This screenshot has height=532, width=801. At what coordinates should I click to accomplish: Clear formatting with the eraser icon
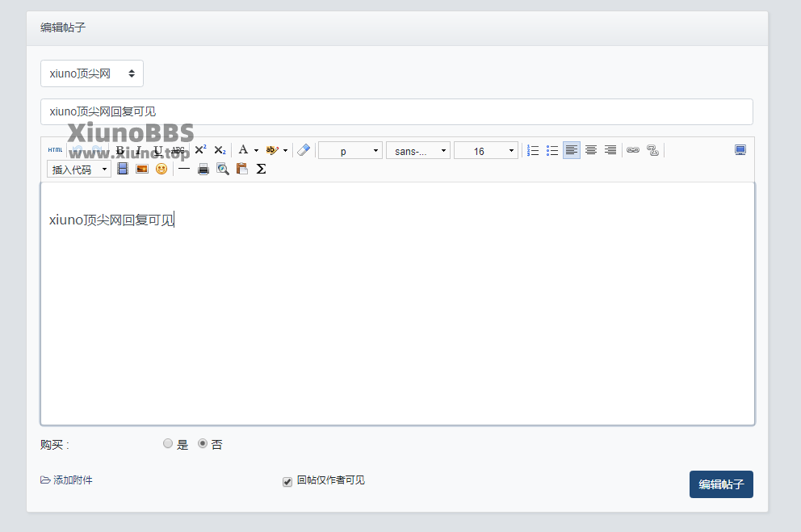[304, 150]
